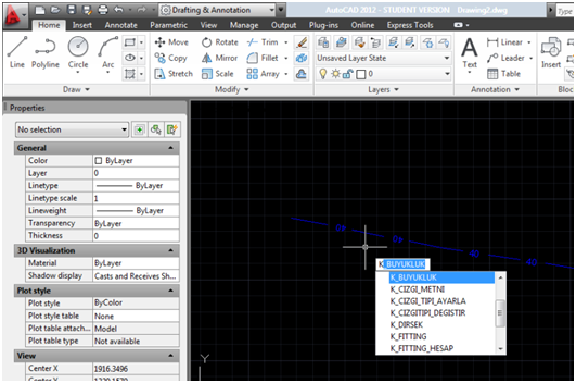Open the workspace Drafting & Annotation dropdown
575x381 pixels.
[x=272, y=10]
